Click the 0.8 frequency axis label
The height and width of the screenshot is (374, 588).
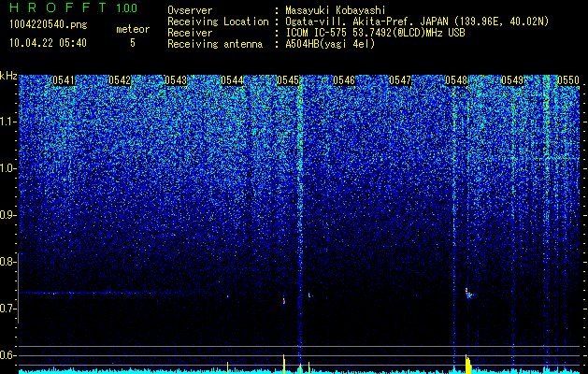7,262
